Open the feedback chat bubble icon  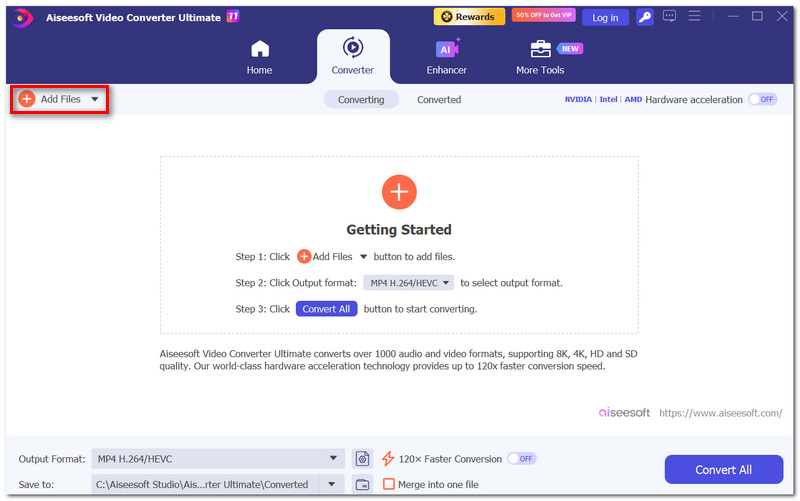pyautogui.click(x=669, y=16)
